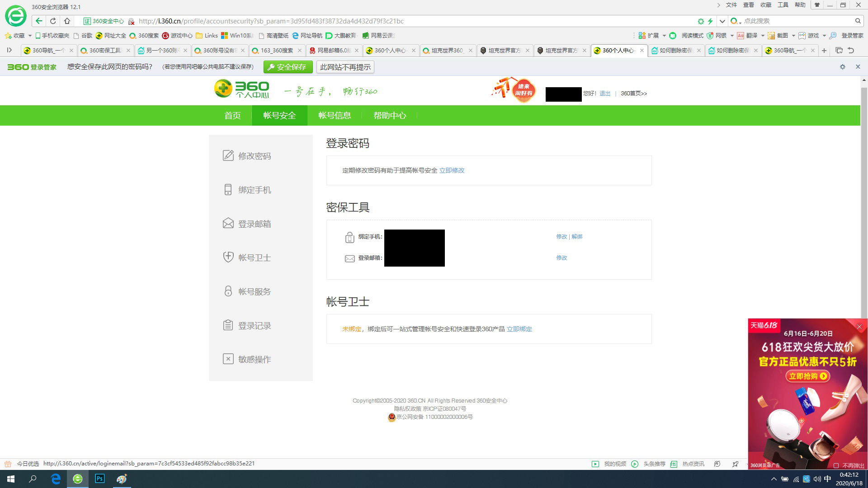Click the 登录邮箱 envelope icon in sidebar

(x=228, y=223)
